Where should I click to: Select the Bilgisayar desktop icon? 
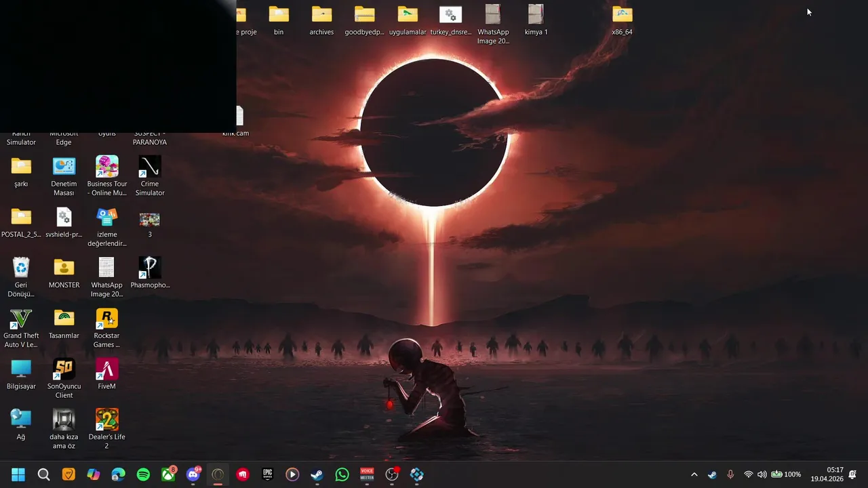click(21, 374)
